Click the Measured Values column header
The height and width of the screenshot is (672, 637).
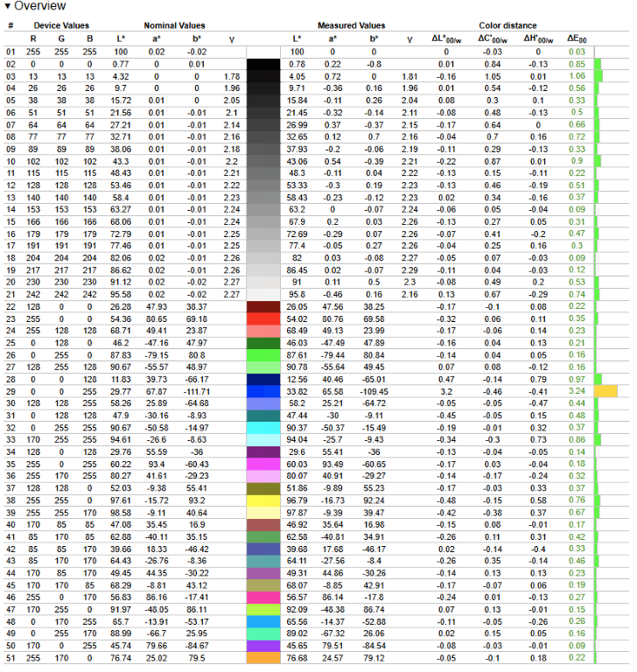click(354, 25)
